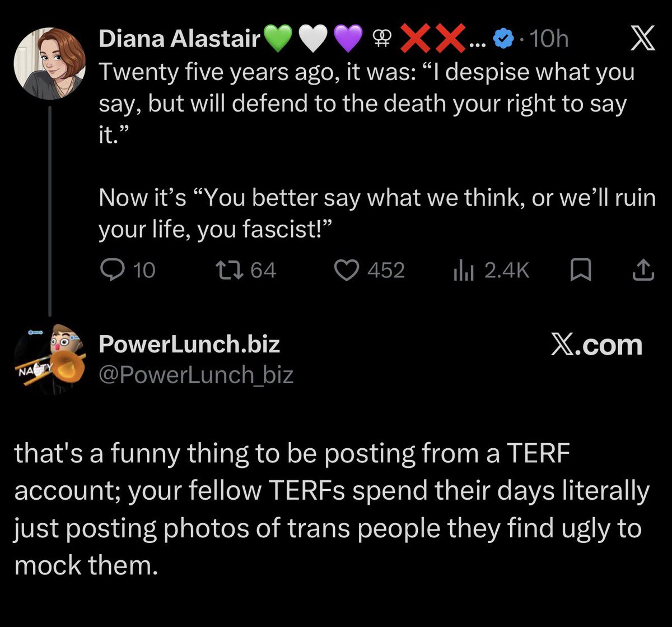This screenshot has height=627, width=672.
Task: Open the quoted tweet text by Diana
Action: click(377, 151)
